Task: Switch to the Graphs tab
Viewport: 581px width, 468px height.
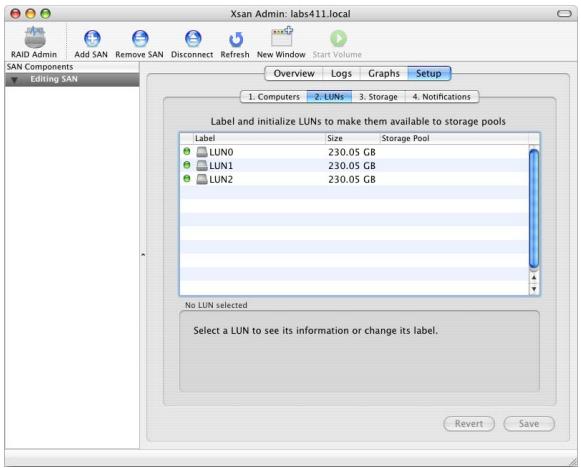Action: pyautogui.click(x=384, y=73)
